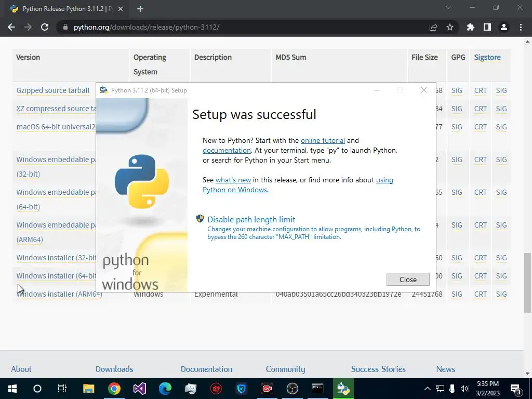The image size is (532, 399).
Task: Open CRT for Gzipped source tarball row
Action: [481, 90]
